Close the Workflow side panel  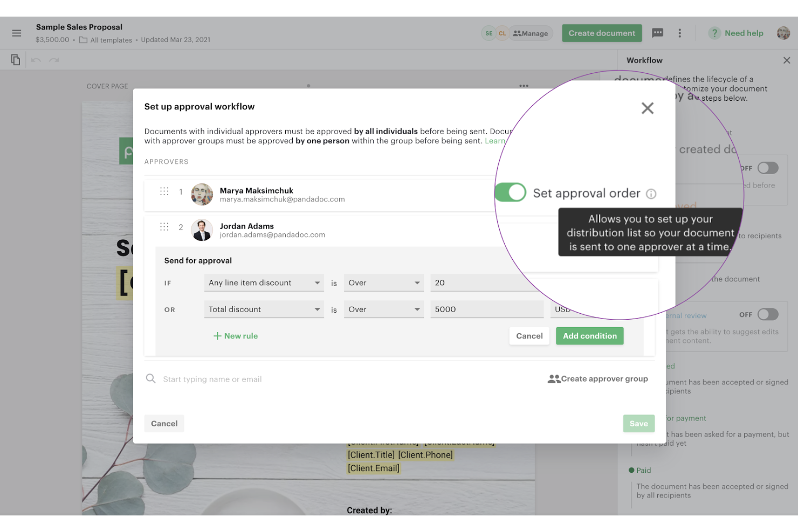(x=787, y=60)
